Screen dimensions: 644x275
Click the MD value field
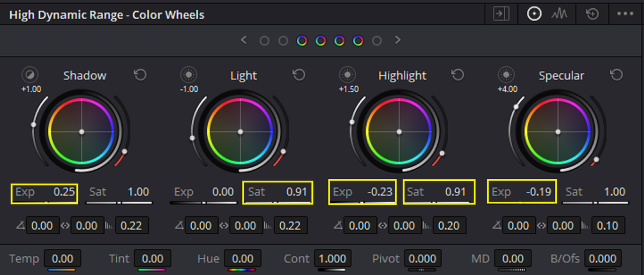coord(513,259)
